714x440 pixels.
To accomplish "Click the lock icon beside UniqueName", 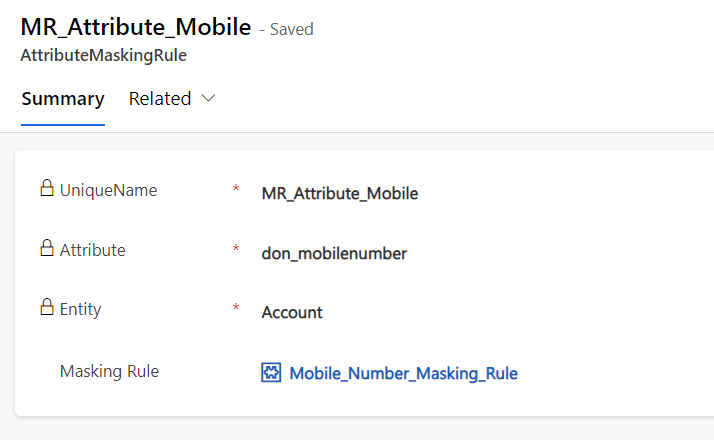I will pos(46,188).
